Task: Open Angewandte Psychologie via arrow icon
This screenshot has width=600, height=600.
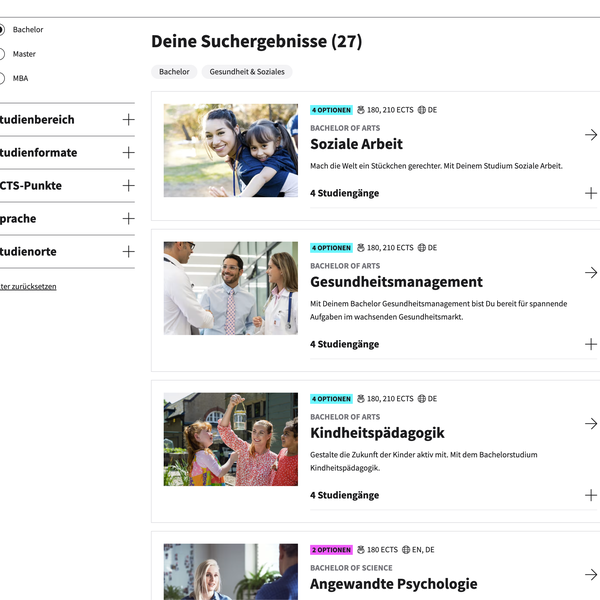Action: (x=591, y=574)
